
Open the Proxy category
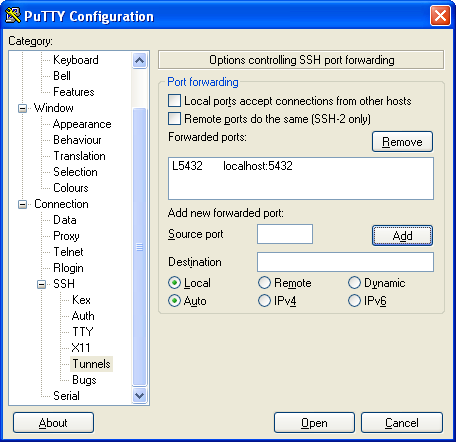click(66, 236)
